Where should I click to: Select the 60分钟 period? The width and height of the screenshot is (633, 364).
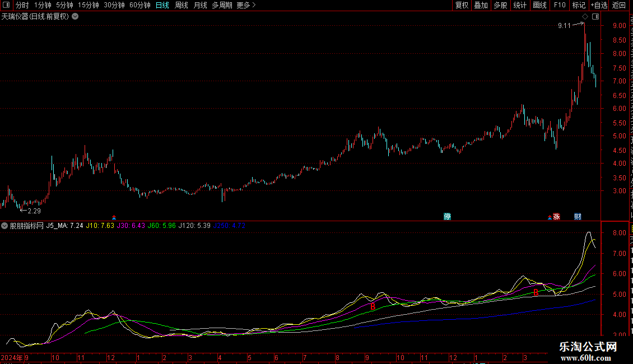pos(140,5)
